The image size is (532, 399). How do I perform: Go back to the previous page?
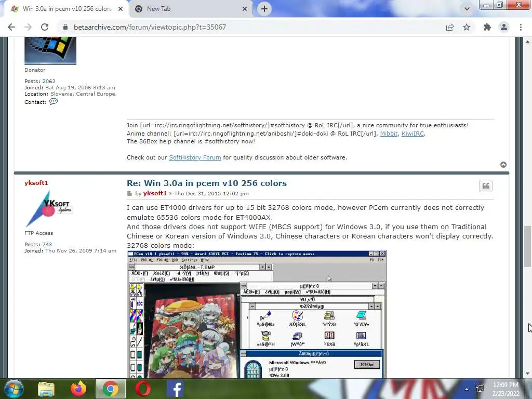(11, 27)
